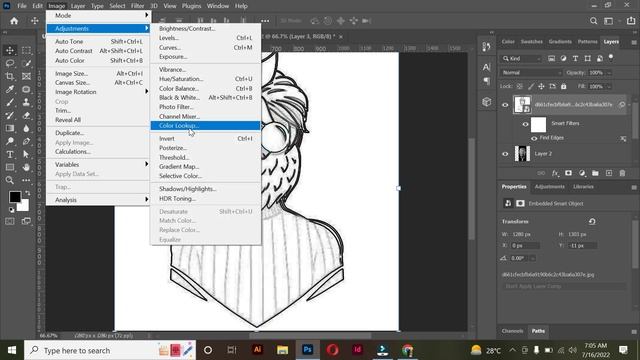The image size is (640, 360).
Task: Open the Search icon at top right
Action: (x=593, y=21)
